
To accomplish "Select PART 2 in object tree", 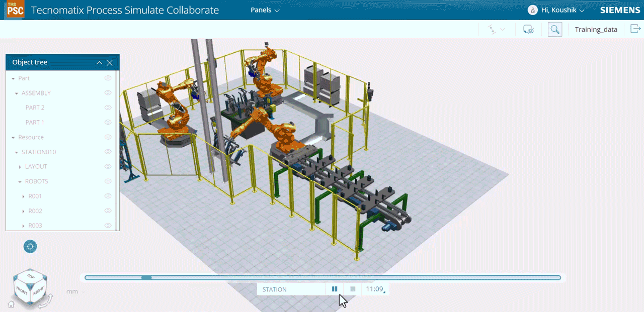I will click(35, 108).
